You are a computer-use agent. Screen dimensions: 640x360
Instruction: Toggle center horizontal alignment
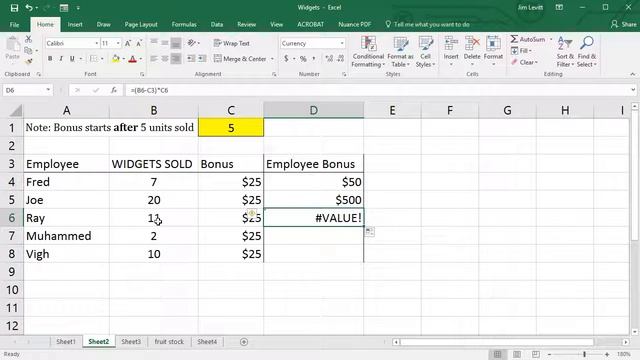tap(165, 59)
